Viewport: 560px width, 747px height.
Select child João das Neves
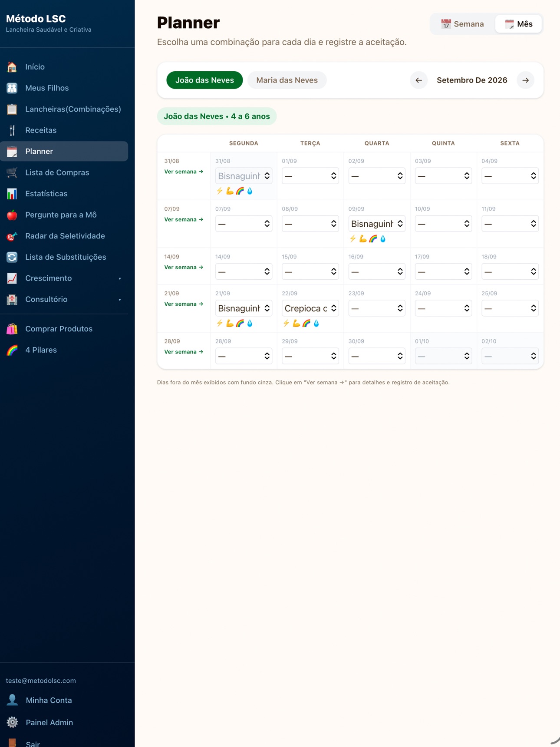tap(204, 80)
